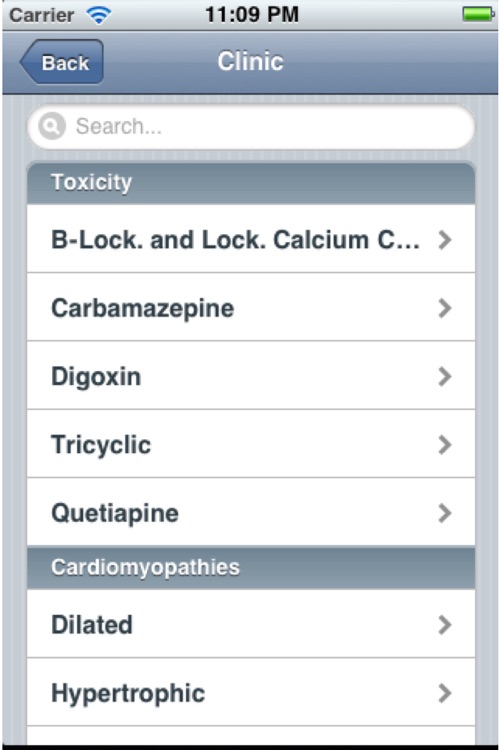Click the arrow icon beside Tricyclic
The width and height of the screenshot is (500, 750).
pos(444,445)
